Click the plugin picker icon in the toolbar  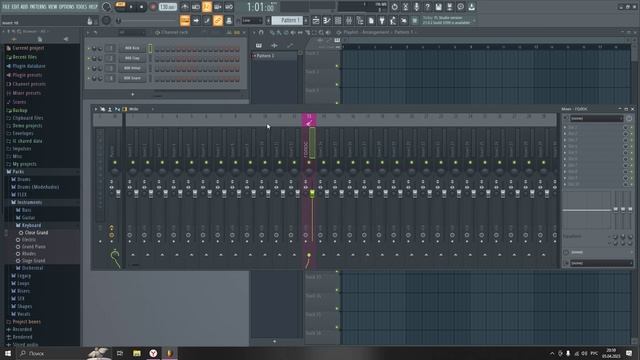(x=382, y=20)
